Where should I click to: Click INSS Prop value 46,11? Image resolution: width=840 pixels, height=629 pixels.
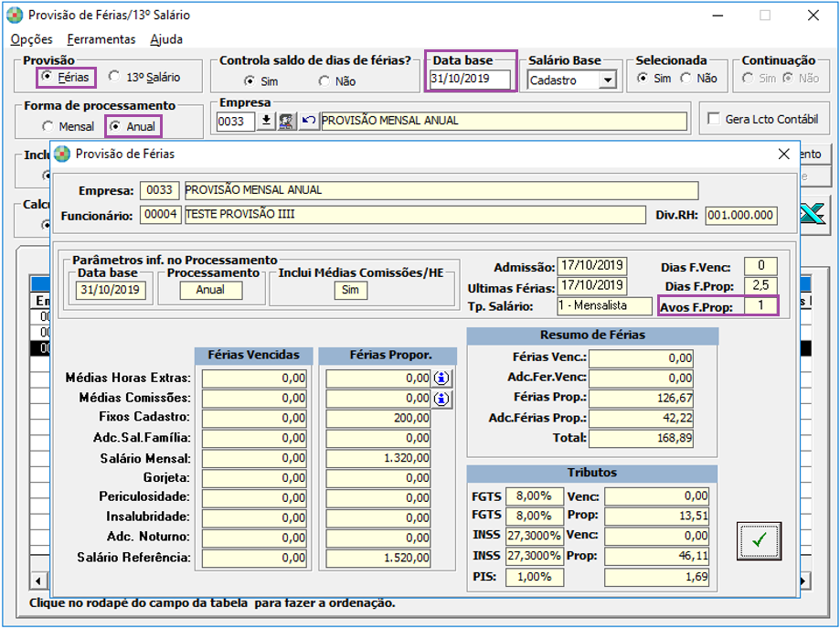pos(657,557)
